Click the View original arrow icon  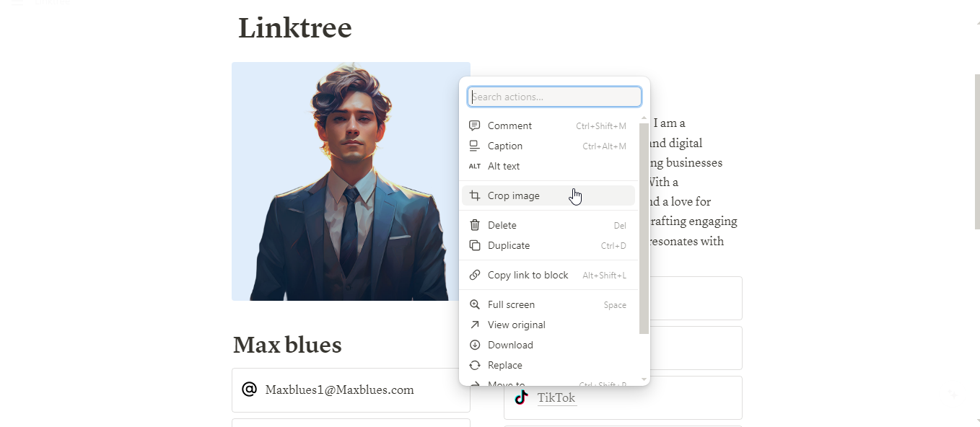click(x=474, y=325)
